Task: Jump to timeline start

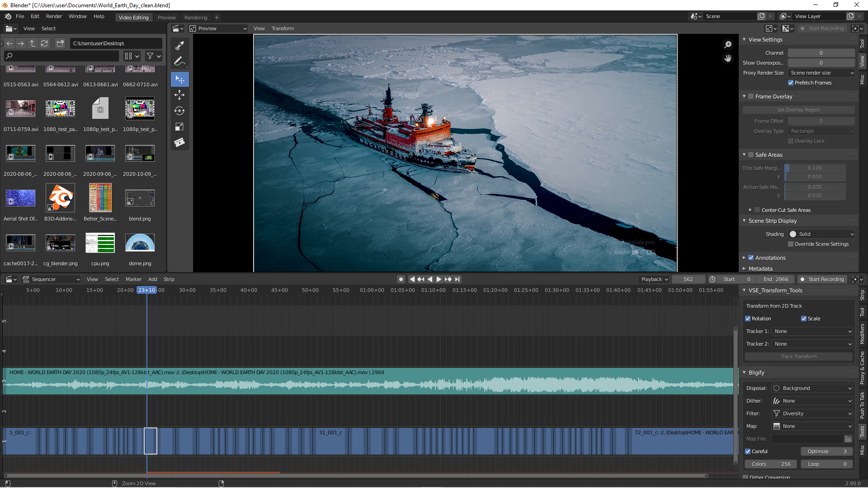Action: [x=412, y=279]
